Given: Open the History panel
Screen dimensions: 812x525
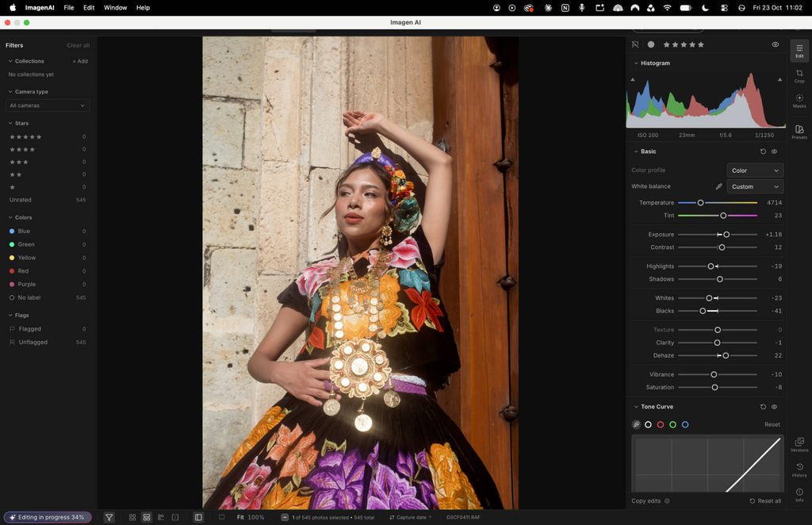Looking at the screenshot, I should point(799,469).
